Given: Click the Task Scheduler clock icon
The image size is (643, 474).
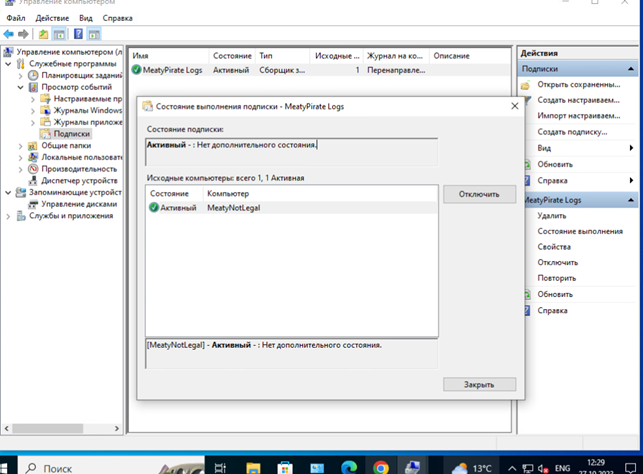Looking at the screenshot, I should point(33,75).
